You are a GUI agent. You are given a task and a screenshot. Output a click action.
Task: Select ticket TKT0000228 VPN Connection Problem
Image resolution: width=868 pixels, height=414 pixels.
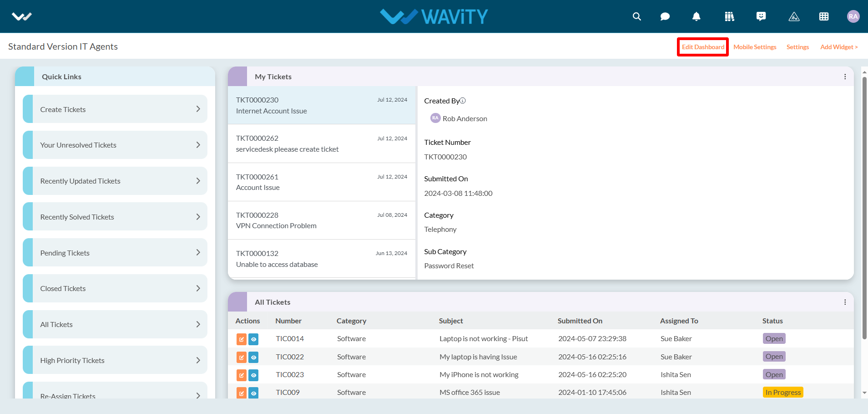[322, 220]
